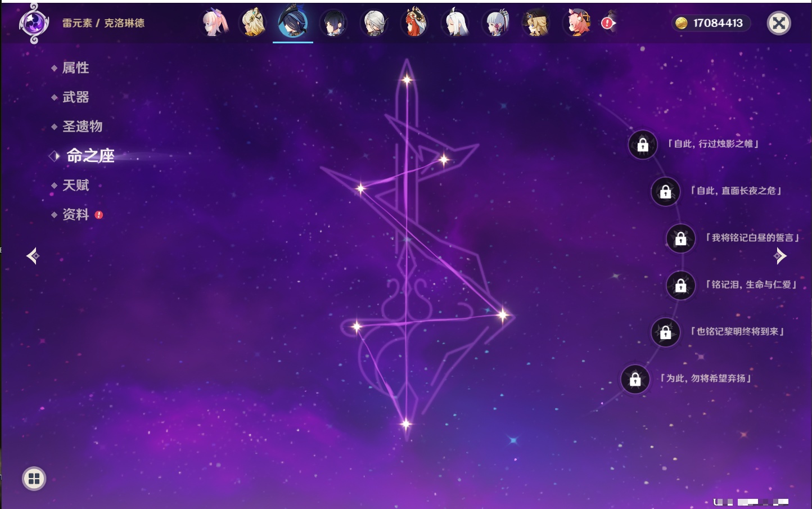Click the Mora balance 17084413
The image size is (812, 509).
(x=710, y=23)
